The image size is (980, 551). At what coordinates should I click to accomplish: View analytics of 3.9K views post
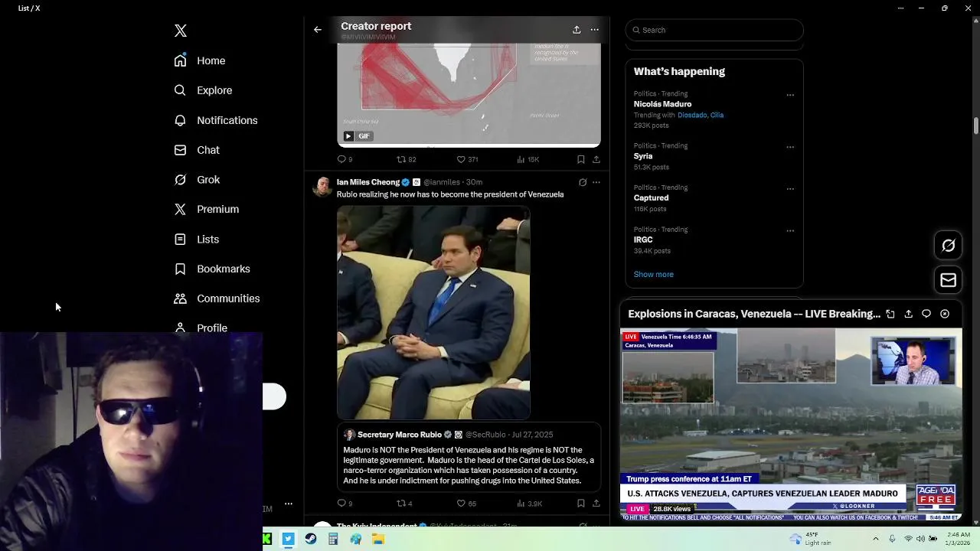529,504
